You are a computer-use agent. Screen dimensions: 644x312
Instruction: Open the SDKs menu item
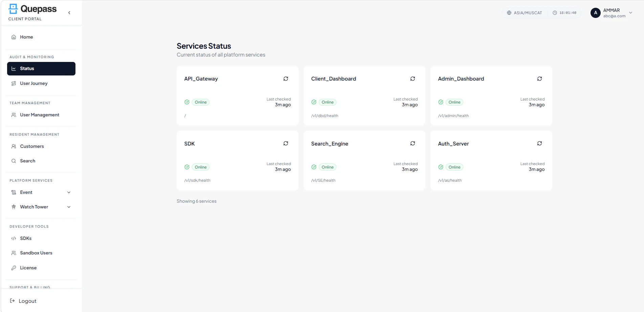pyautogui.click(x=41, y=238)
